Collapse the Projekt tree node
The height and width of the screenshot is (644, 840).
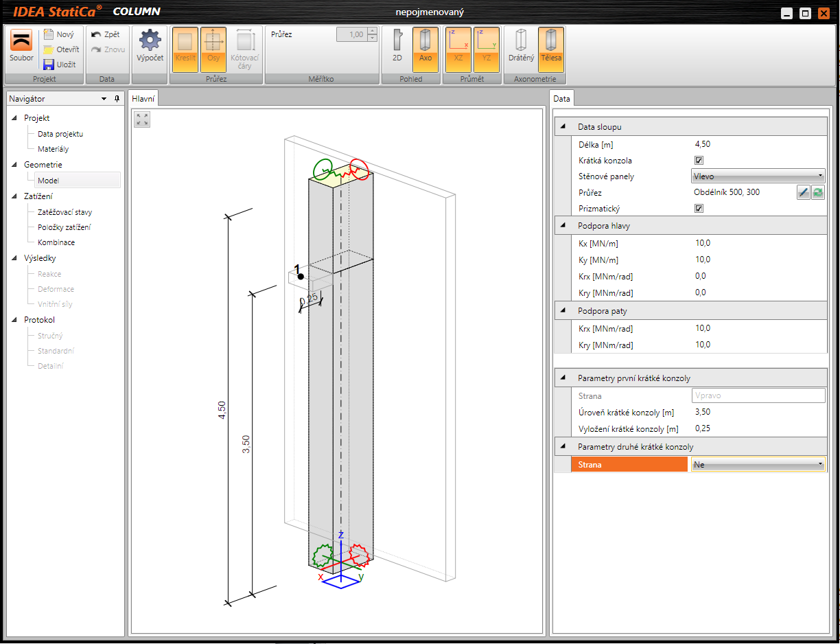coord(15,118)
